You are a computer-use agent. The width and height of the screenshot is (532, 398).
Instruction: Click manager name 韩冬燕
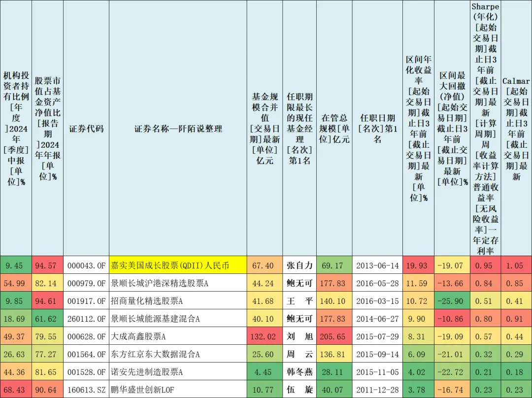(x=299, y=372)
